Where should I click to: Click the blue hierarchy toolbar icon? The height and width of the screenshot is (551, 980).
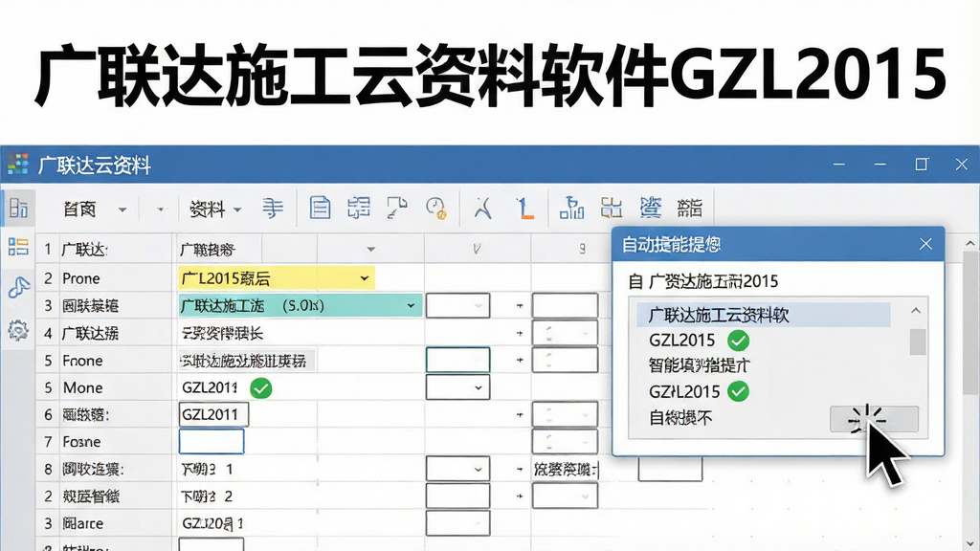click(x=572, y=208)
